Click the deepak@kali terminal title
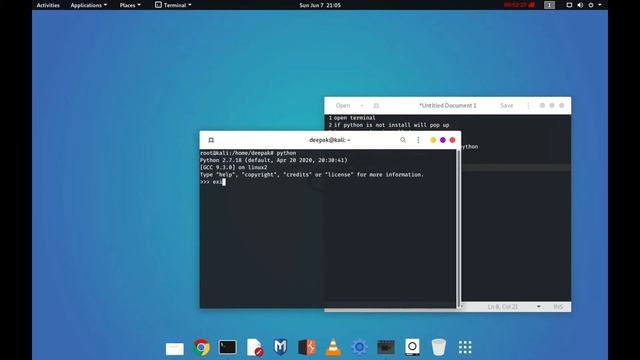This screenshot has height=360, width=640. 330,140
